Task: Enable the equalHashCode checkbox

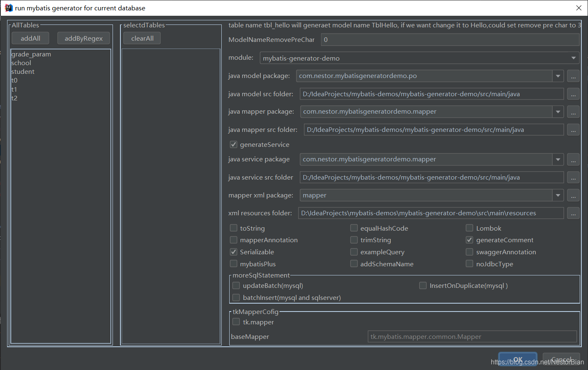Action: click(x=354, y=228)
